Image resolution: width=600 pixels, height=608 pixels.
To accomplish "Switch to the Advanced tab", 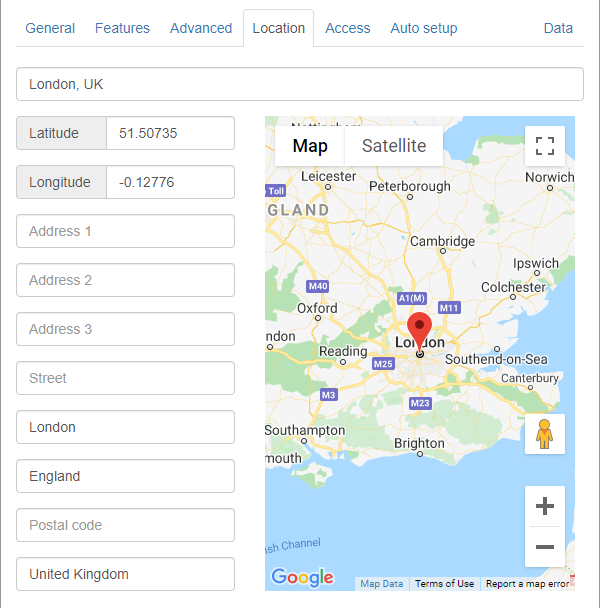I will pyautogui.click(x=201, y=28).
